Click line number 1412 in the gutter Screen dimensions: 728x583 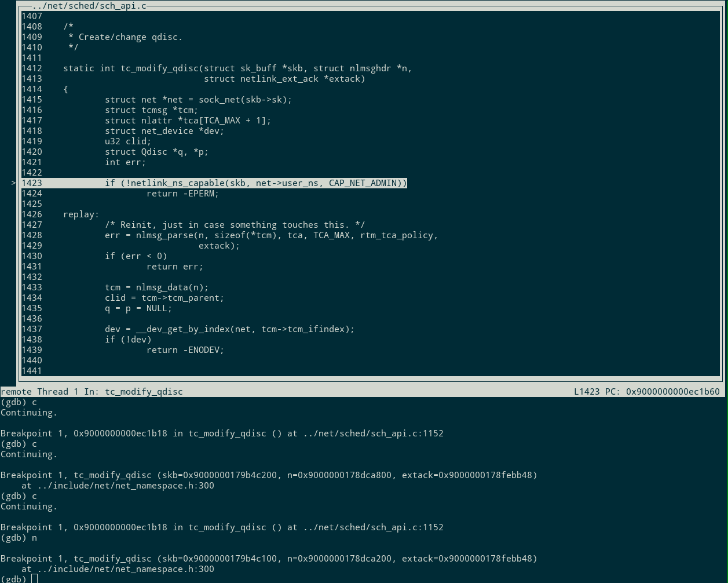tap(32, 68)
